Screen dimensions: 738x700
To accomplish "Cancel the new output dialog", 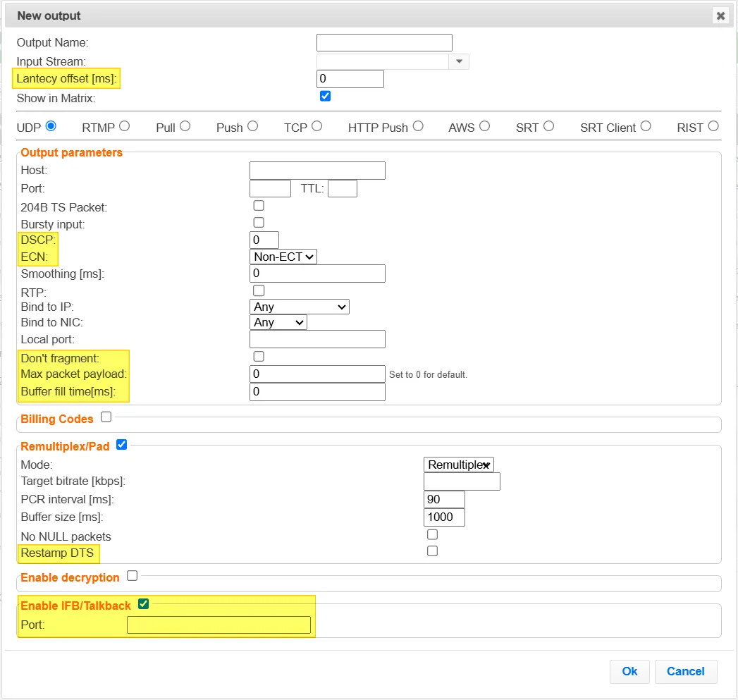I will point(686,671).
